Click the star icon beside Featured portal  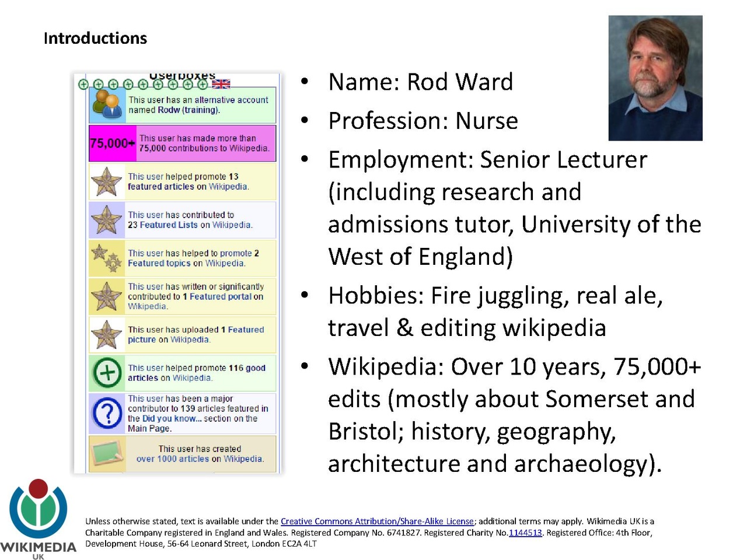click(x=106, y=296)
